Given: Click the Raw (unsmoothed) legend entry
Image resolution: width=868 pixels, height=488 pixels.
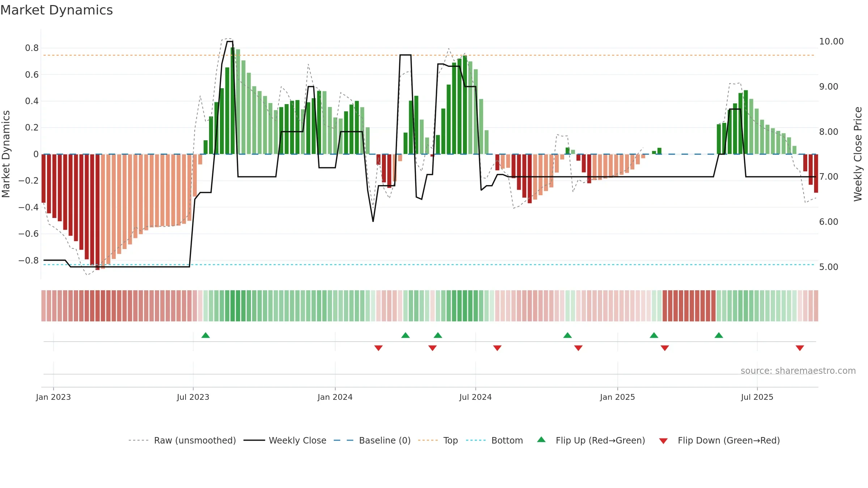Looking at the screenshot, I should tap(182, 440).
